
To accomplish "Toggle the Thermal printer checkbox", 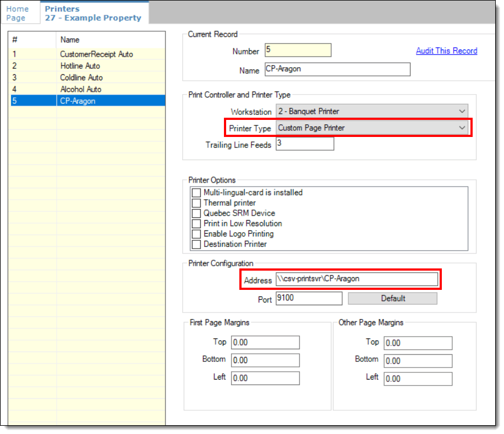I will [x=196, y=203].
